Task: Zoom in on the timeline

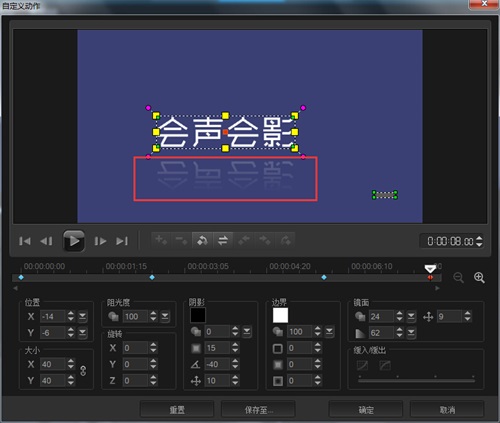Action: click(479, 277)
